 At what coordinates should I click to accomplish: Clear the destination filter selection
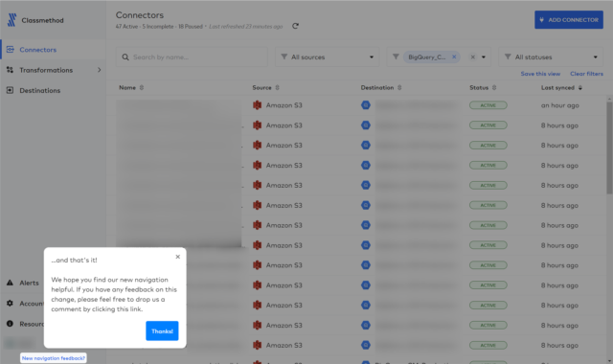click(x=472, y=57)
